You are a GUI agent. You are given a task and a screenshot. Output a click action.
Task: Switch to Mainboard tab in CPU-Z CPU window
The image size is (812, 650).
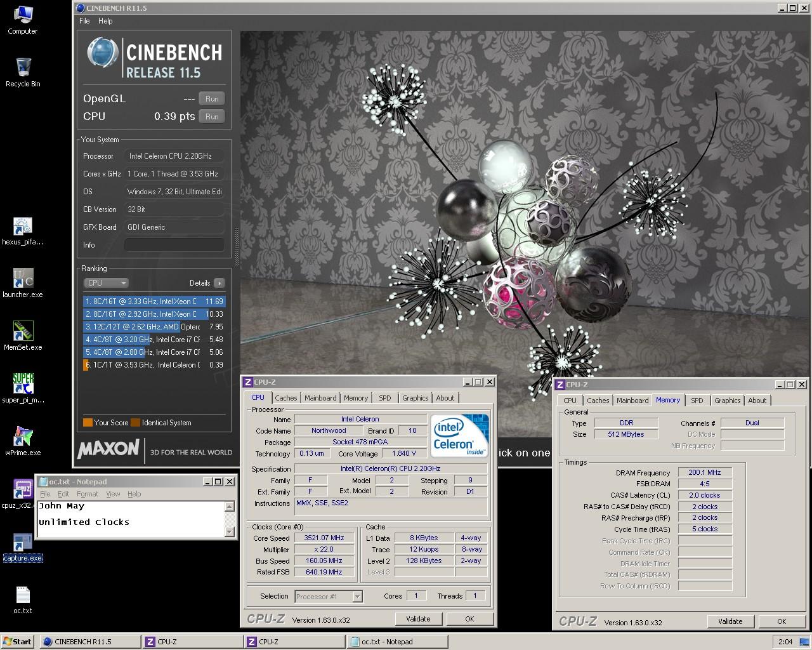click(320, 398)
